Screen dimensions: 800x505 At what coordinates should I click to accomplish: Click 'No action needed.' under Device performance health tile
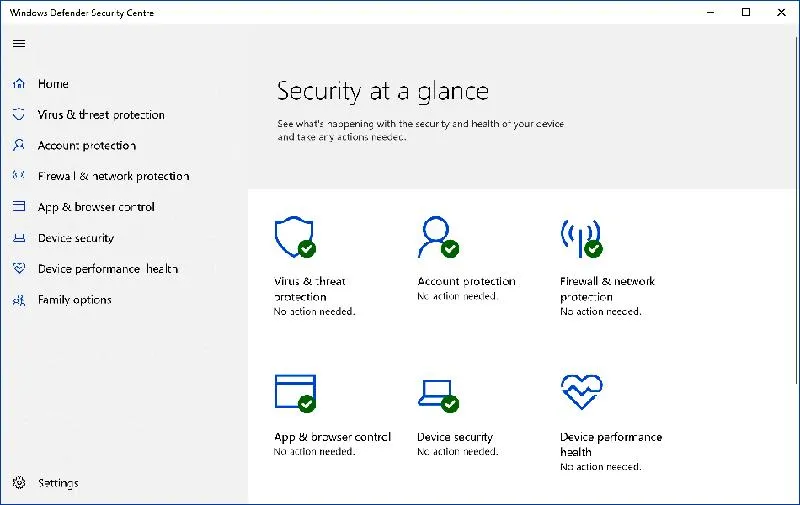(x=601, y=467)
